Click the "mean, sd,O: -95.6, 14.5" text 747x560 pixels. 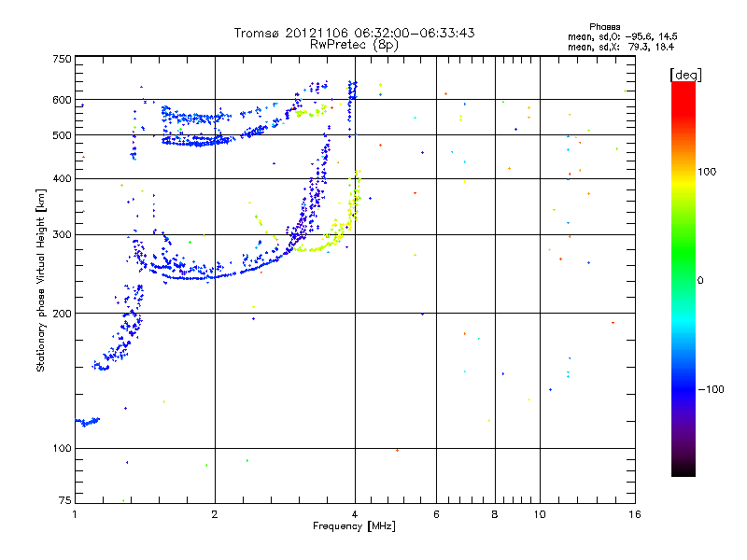tap(622, 36)
